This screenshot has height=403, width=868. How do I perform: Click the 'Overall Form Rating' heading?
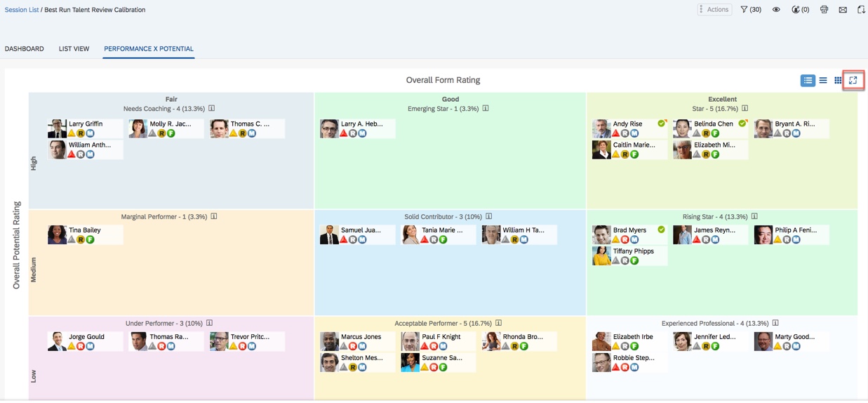point(443,80)
